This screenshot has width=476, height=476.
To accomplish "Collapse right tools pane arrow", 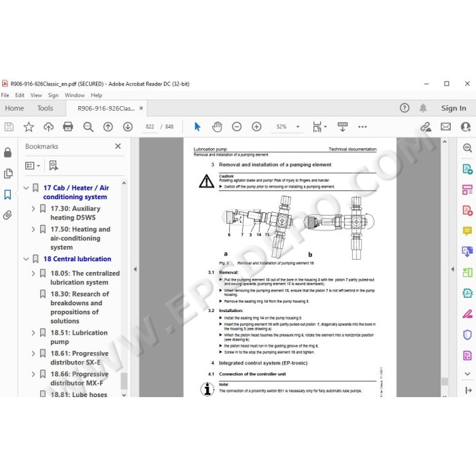I will click(x=453, y=269).
